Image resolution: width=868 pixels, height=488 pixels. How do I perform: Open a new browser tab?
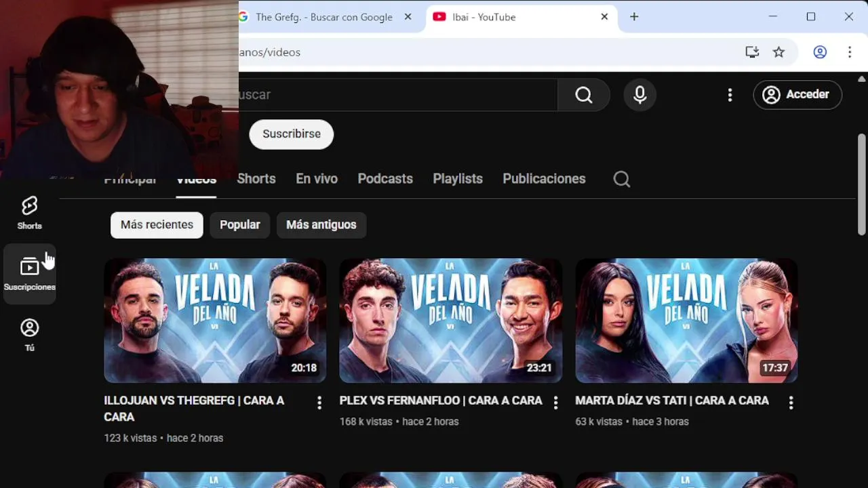tap(634, 17)
